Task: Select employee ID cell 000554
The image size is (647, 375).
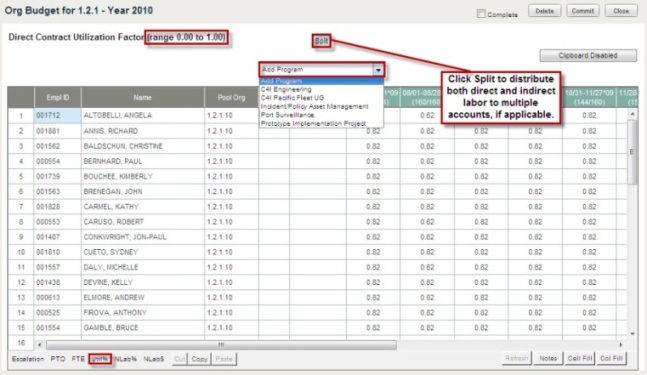Action: (57, 161)
